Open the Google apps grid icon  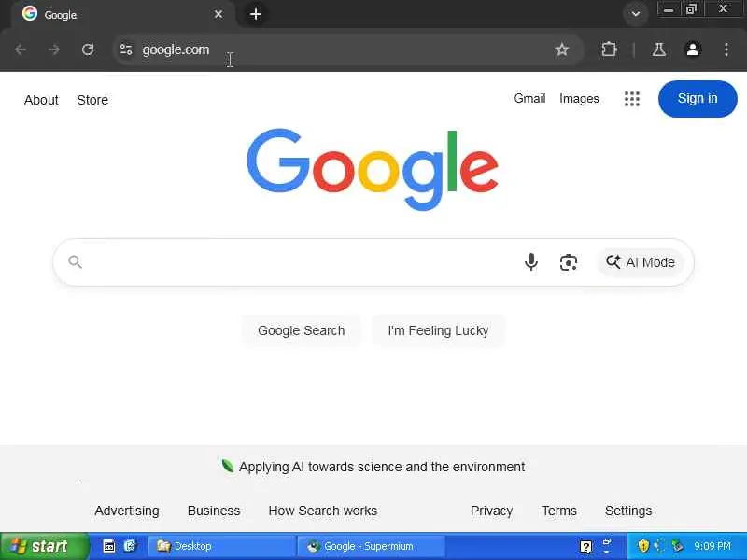pos(632,99)
